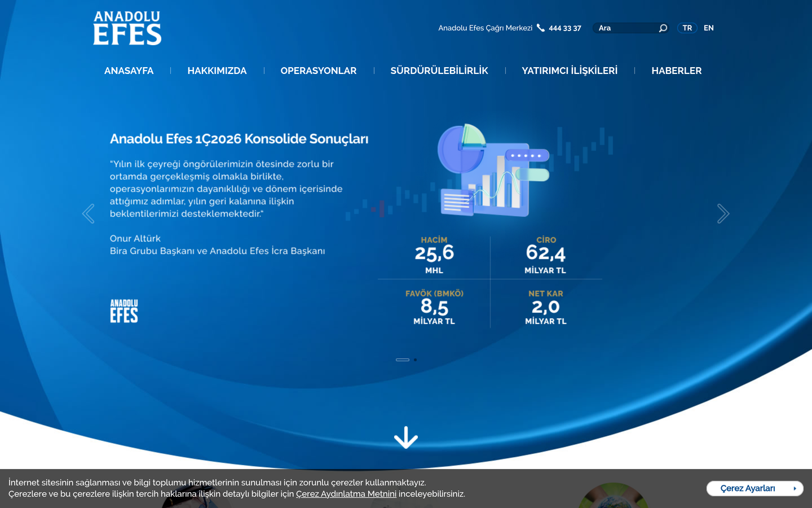Switch language to TR
The width and height of the screenshot is (812, 508).
pyautogui.click(x=687, y=28)
